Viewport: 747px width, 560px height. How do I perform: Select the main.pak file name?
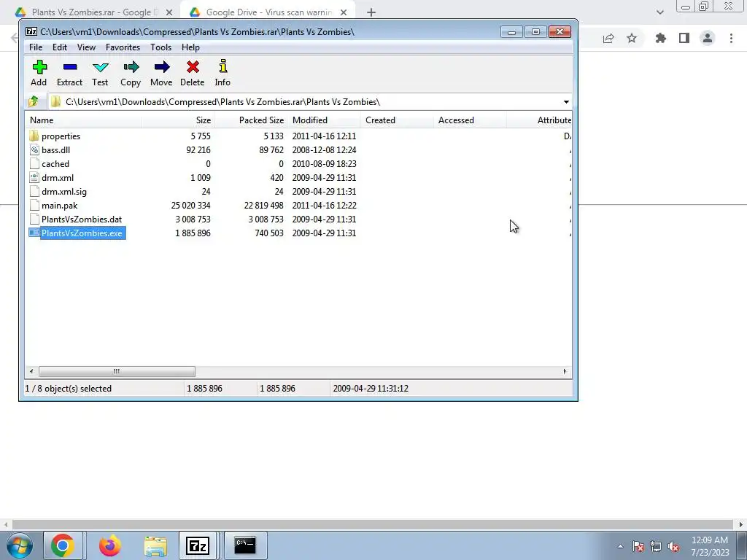pyautogui.click(x=60, y=205)
